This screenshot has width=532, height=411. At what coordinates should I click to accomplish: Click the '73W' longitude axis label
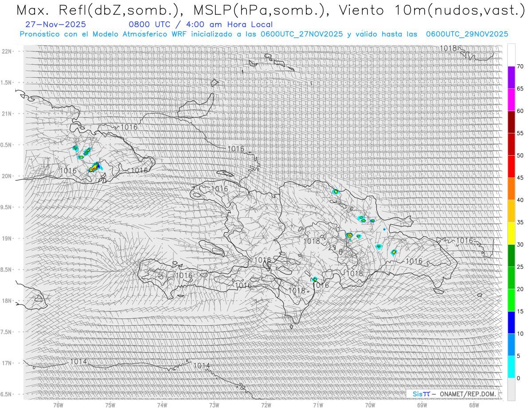point(214,405)
